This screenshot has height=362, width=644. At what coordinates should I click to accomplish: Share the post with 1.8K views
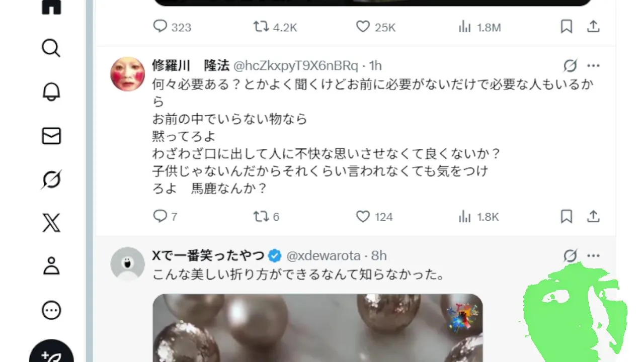click(x=594, y=217)
